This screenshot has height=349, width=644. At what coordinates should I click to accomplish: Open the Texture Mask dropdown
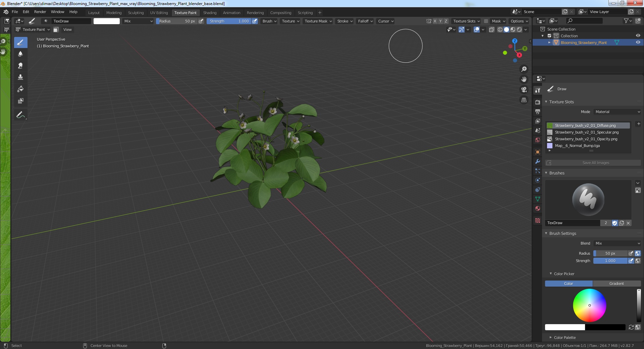pos(318,21)
